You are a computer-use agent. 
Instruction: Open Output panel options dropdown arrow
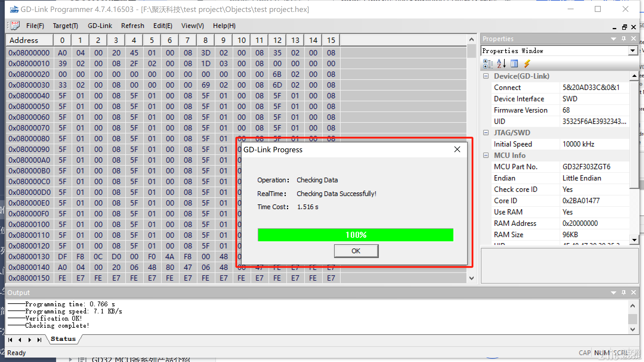tap(614, 293)
